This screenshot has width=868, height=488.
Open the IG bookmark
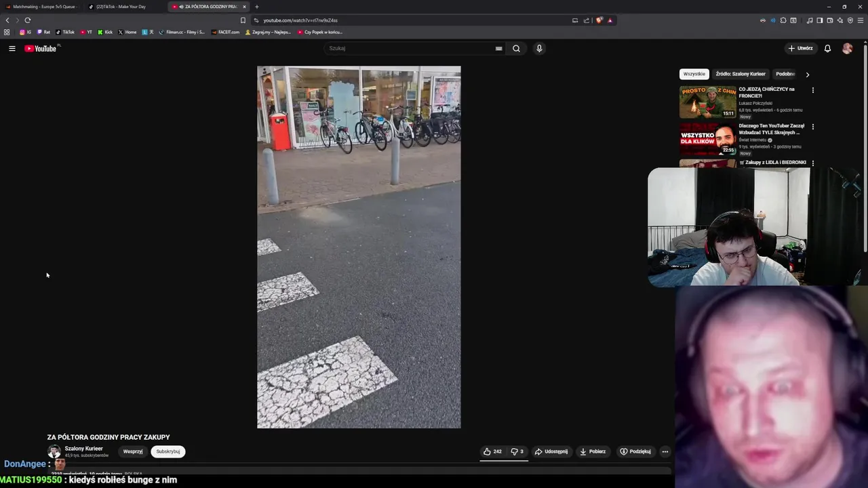tap(25, 32)
